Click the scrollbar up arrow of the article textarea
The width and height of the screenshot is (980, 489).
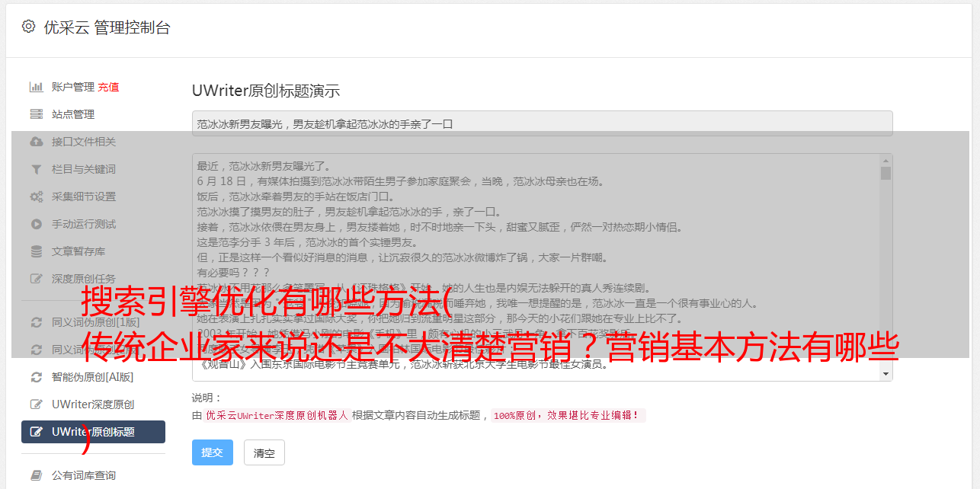pyautogui.click(x=886, y=161)
